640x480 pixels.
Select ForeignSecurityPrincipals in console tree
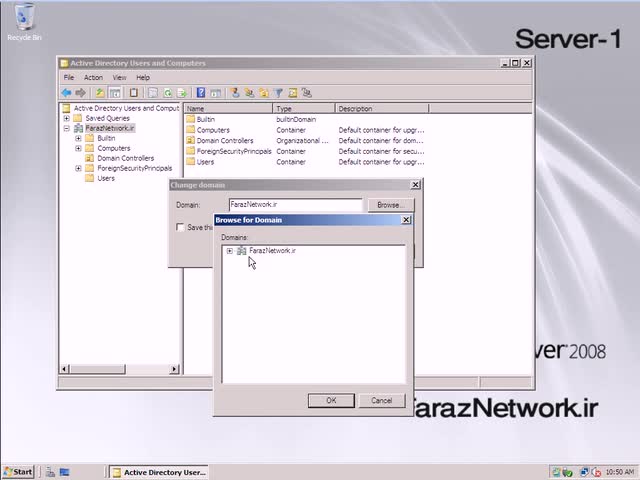(x=134, y=168)
